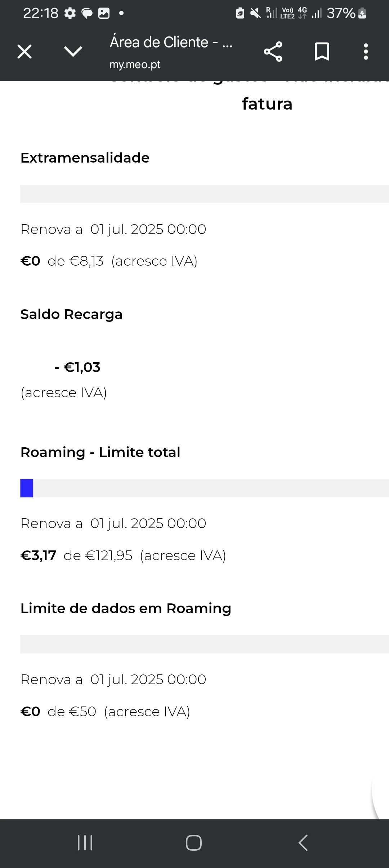This screenshot has height=868, width=389.
Task: Tap the battery percentage indicator
Action: [x=341, y=13]
